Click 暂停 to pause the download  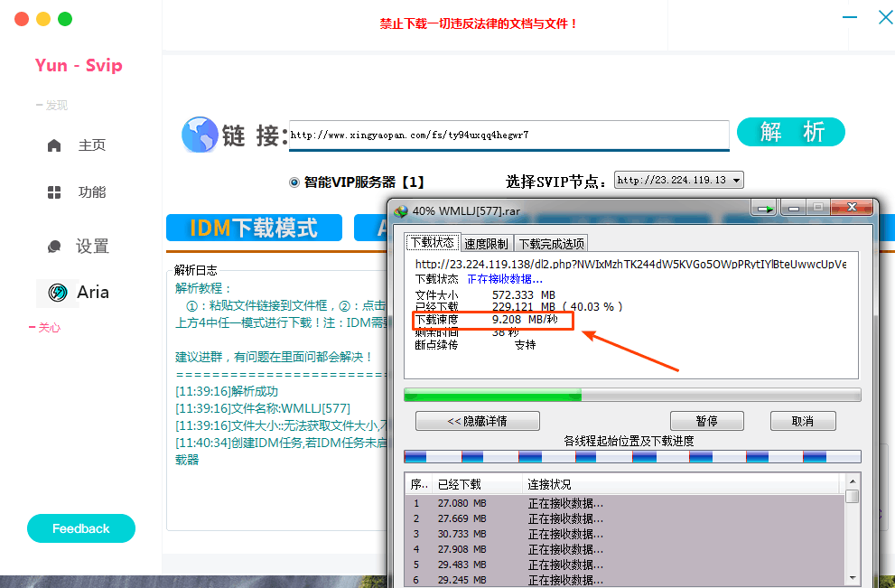coord(706,421)
